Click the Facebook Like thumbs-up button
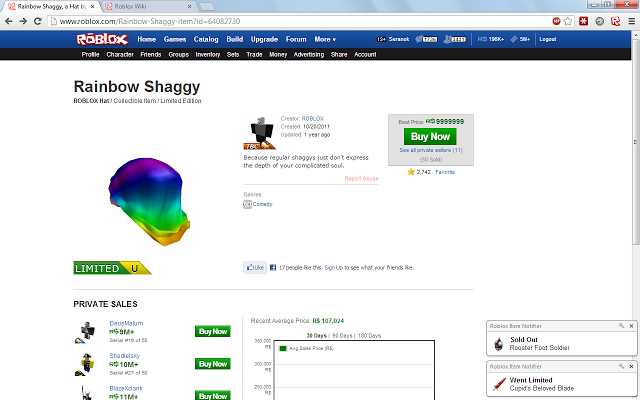Screen dimensions: 640x400 (255, 267)
